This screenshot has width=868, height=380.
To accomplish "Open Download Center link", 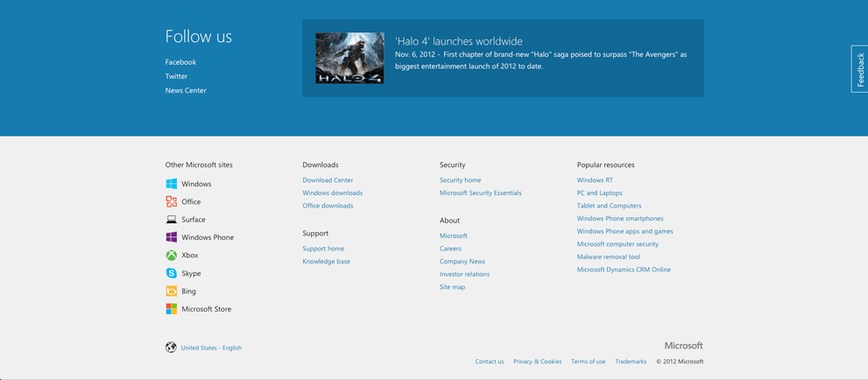I will click(328, 179).
